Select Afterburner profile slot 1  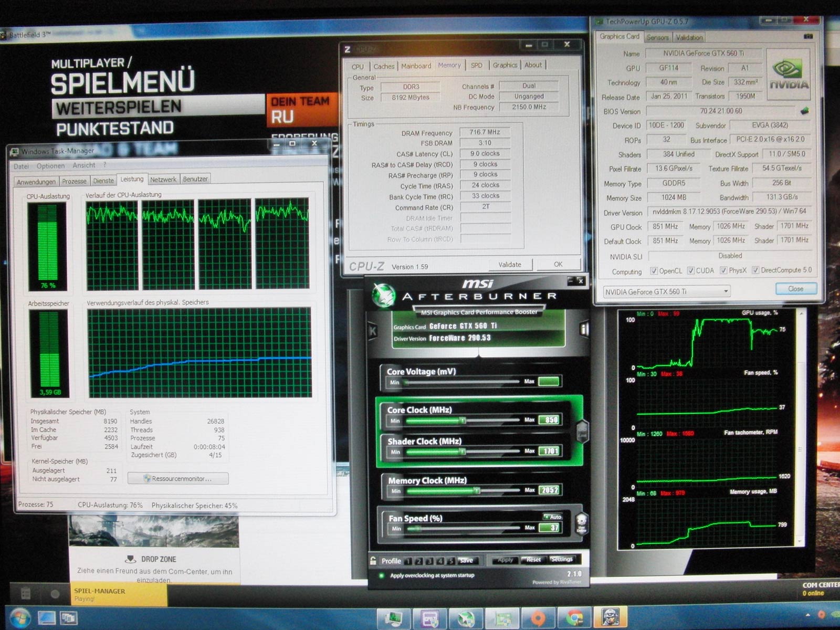tap(409, 561)
